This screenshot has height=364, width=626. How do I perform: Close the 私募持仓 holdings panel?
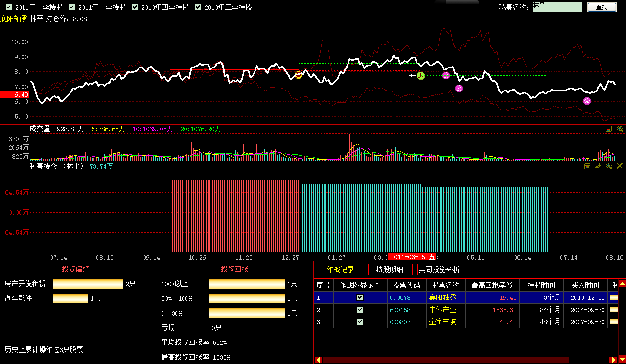pyautogui.click(x=620, y=166)
